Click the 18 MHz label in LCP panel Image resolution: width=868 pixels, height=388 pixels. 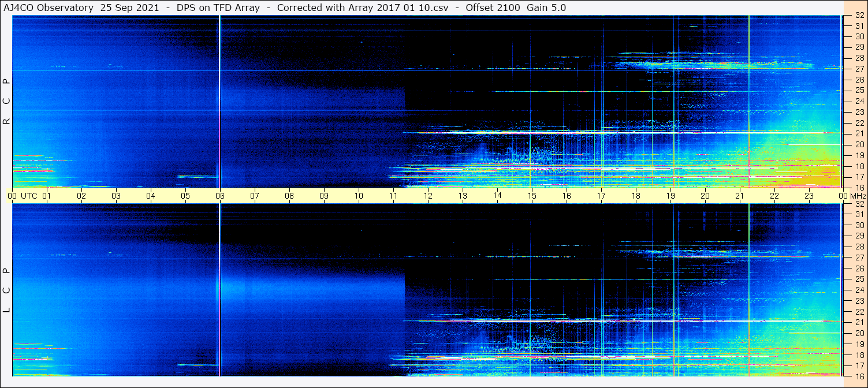pos(859,355)
